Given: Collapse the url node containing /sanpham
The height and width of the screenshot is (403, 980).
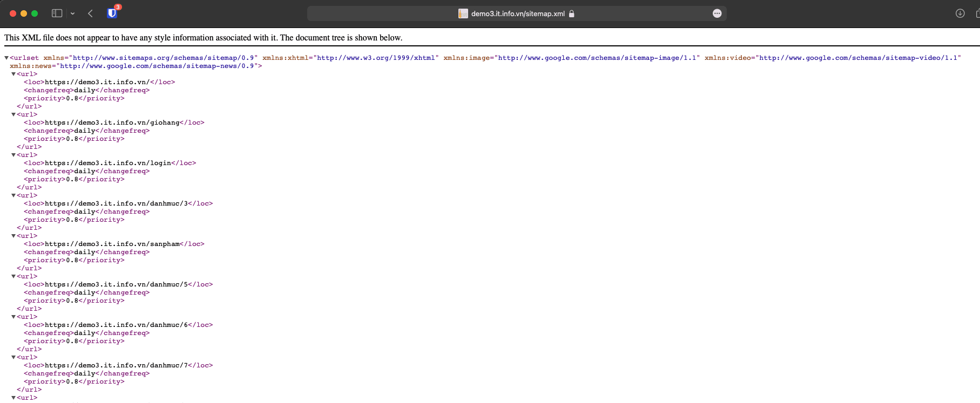Looking at the screenshot, I should [x=13, y=236].
